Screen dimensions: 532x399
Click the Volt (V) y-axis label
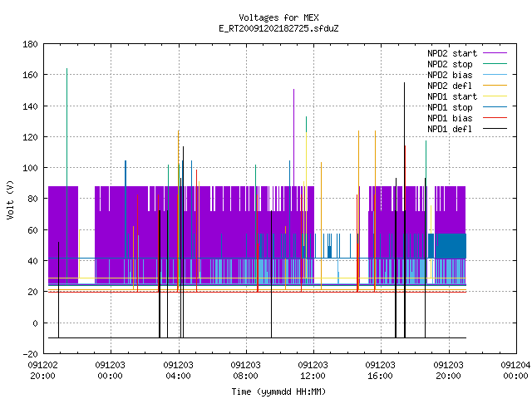pyautogui.click(x=11, y=199)
